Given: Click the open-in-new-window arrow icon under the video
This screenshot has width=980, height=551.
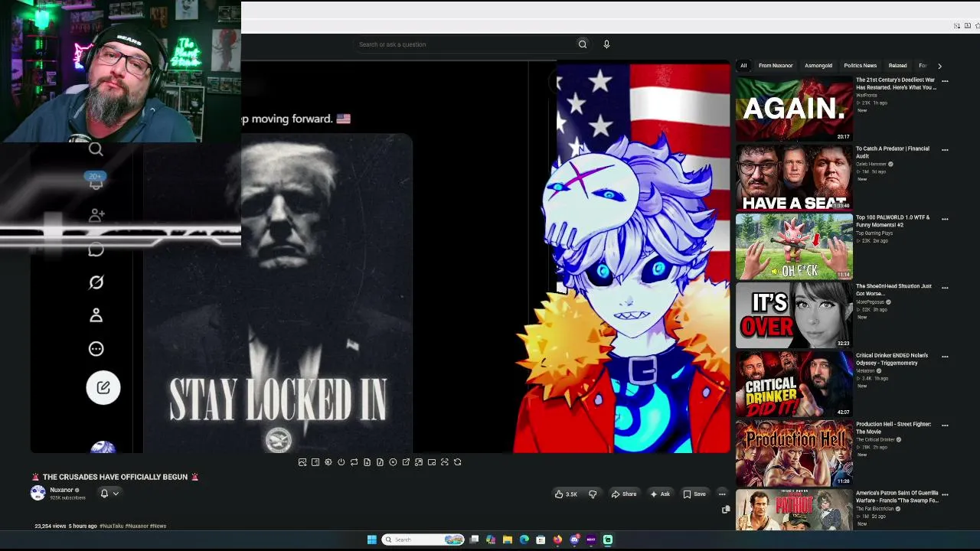Looking at the screenshot, I should [x=406, y=462].
